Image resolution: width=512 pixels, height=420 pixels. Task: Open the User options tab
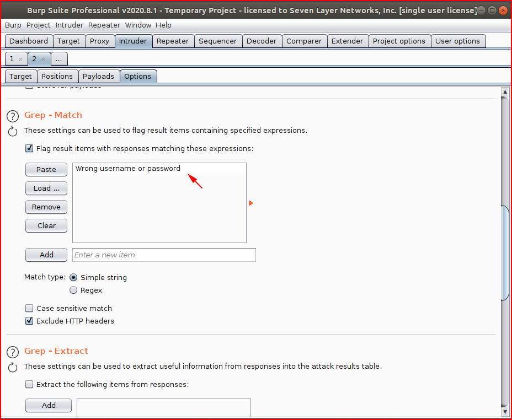tap(457, 41)
